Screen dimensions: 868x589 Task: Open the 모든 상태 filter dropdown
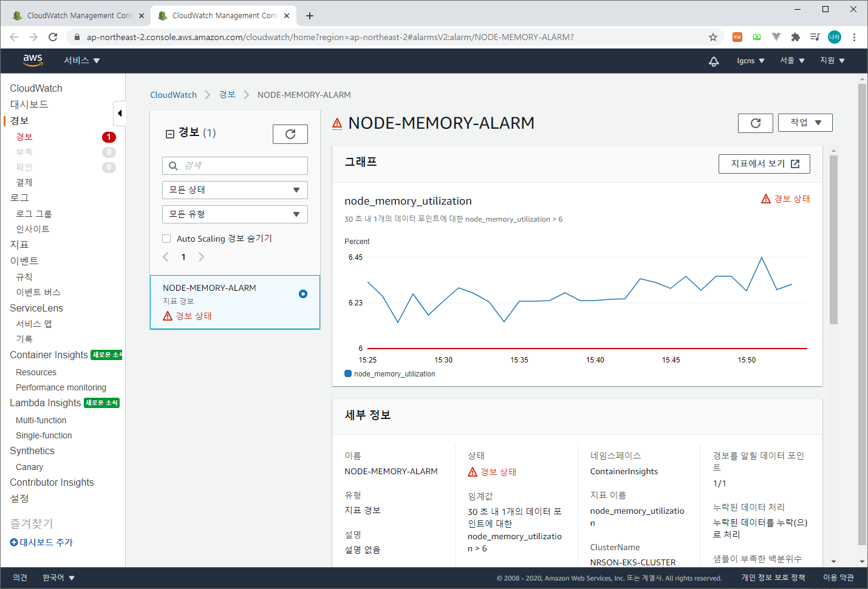(x=235, y=190)
